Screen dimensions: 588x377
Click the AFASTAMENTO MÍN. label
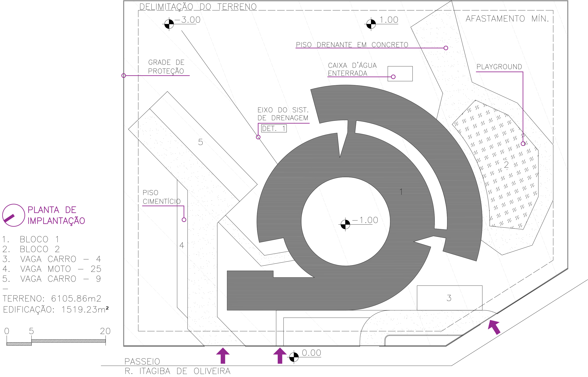point(507,19)
